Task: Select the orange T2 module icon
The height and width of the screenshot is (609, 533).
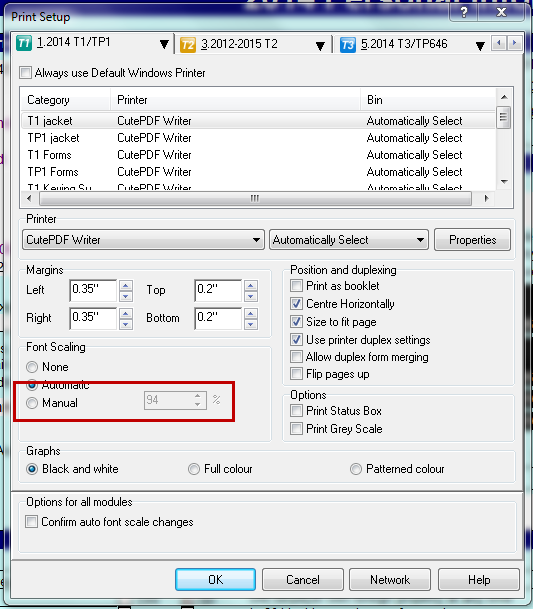Action: (x=188, y=45)
